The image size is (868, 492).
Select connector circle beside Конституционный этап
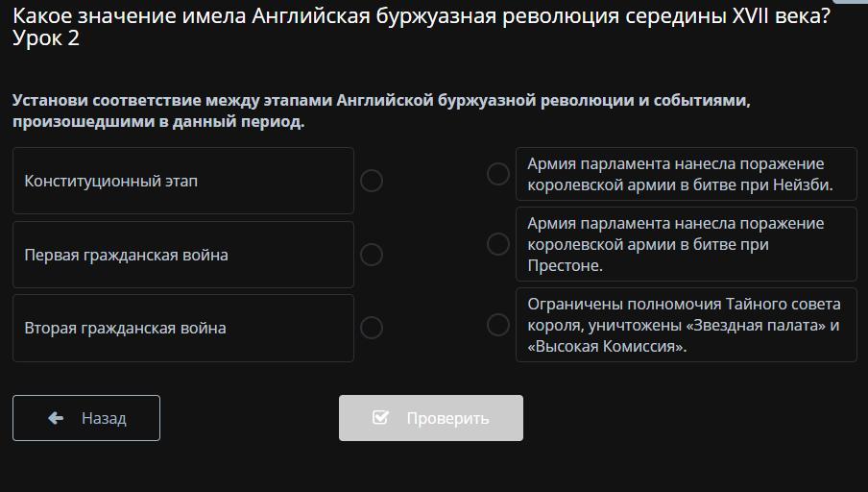click(x=372, y=181)
